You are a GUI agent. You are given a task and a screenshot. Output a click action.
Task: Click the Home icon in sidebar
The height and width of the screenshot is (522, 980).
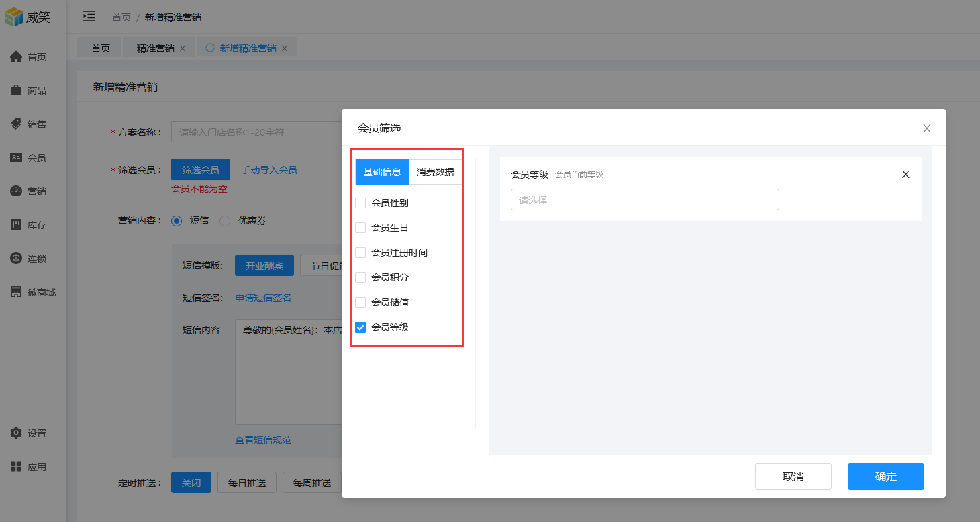[x=16, y=57]
